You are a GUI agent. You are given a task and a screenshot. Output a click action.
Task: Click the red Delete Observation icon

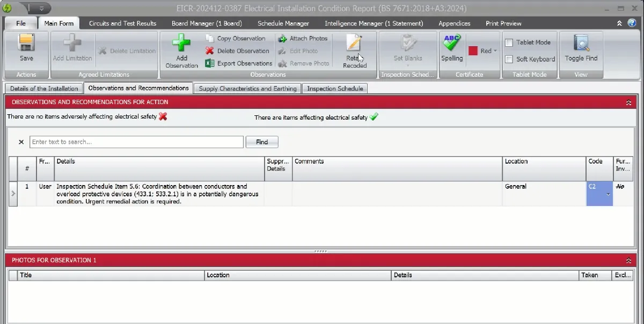[210, 51]
